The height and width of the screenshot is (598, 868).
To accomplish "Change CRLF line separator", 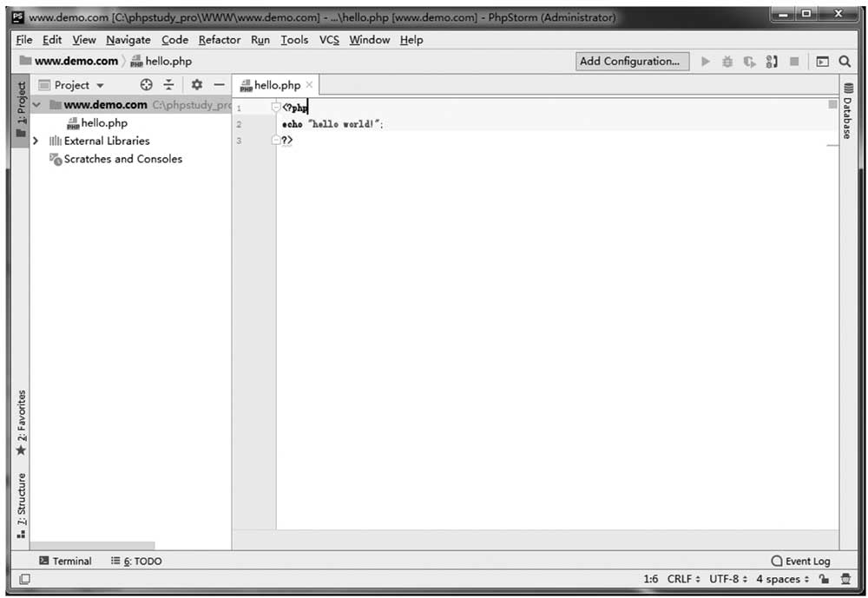I will coord(684,579).
